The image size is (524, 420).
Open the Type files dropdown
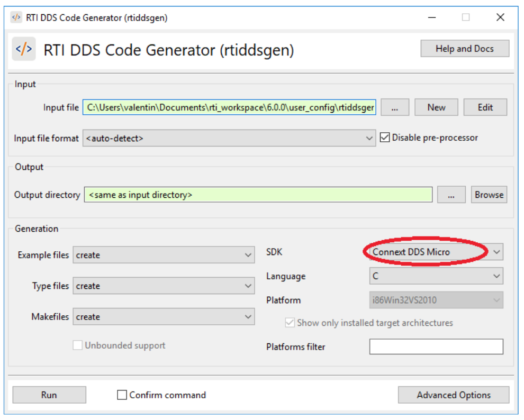tap(164, 286)
